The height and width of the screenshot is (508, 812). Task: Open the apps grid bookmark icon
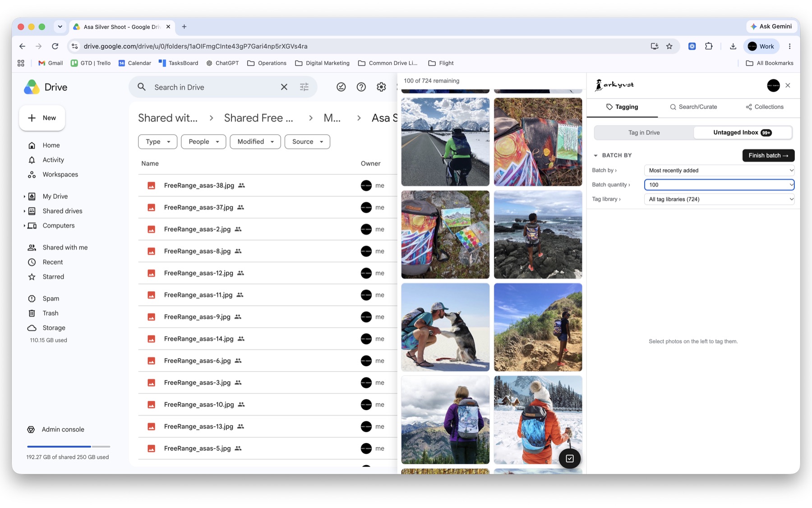(21, 63)
